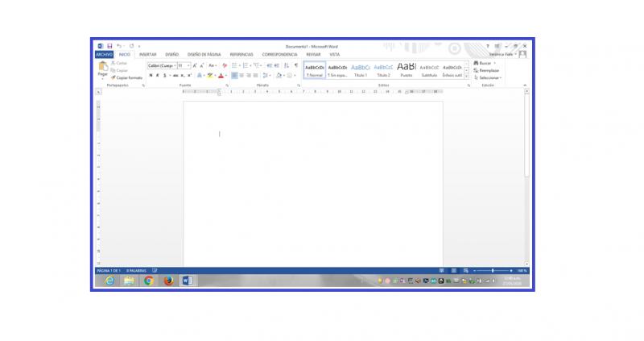The height and width of the screenshot is (341, 644).
Task: Click the zoom slider in the status bar
Action: (x=493, y=271)
